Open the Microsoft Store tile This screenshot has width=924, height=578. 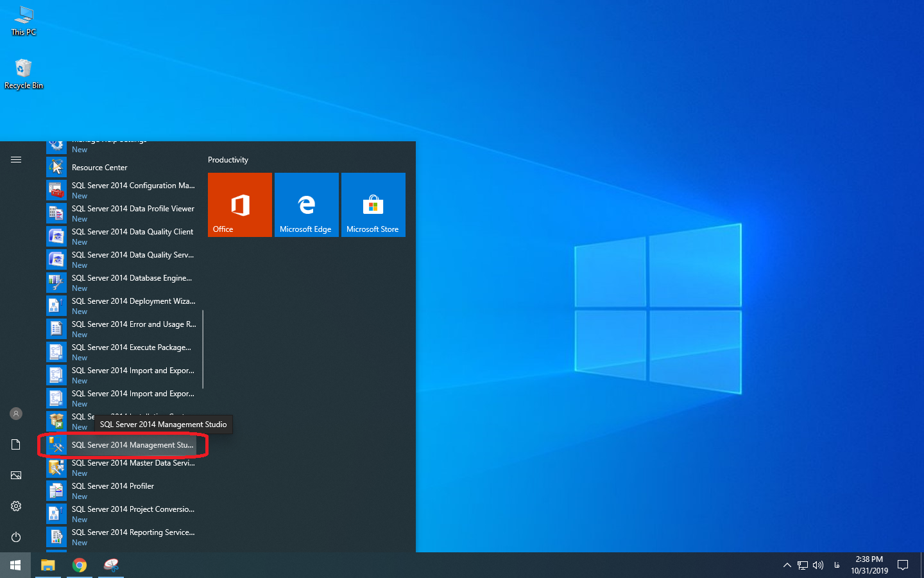[373, 205]
